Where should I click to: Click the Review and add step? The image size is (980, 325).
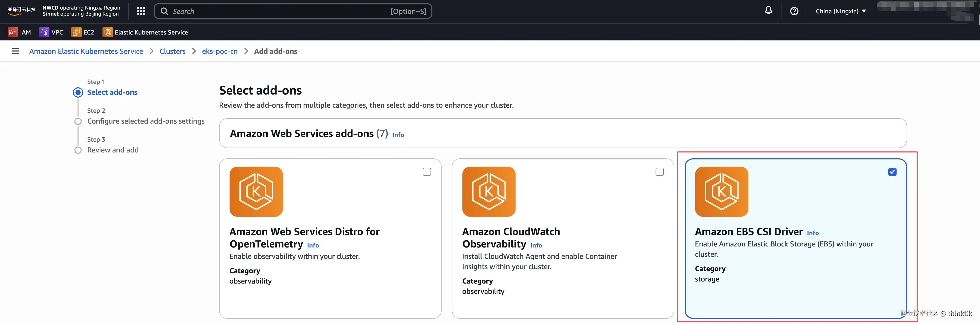113,150
